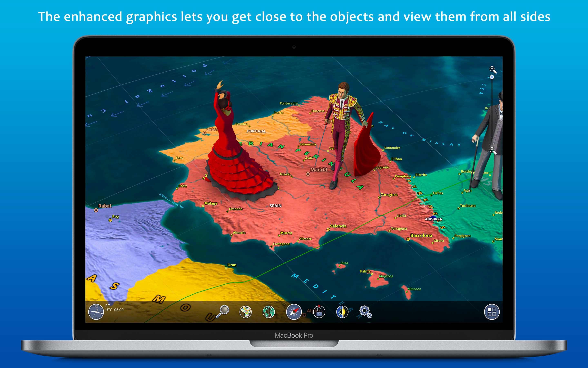Image resolution: width=588 pixels, height=368 pixels.
Task: Toggle the north lock padlock icon
Action: (319, 312)
